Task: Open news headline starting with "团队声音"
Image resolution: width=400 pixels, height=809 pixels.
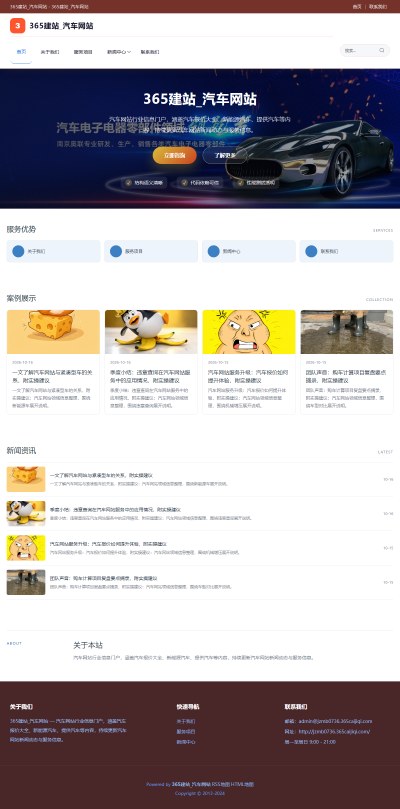Action: (103, 578)
